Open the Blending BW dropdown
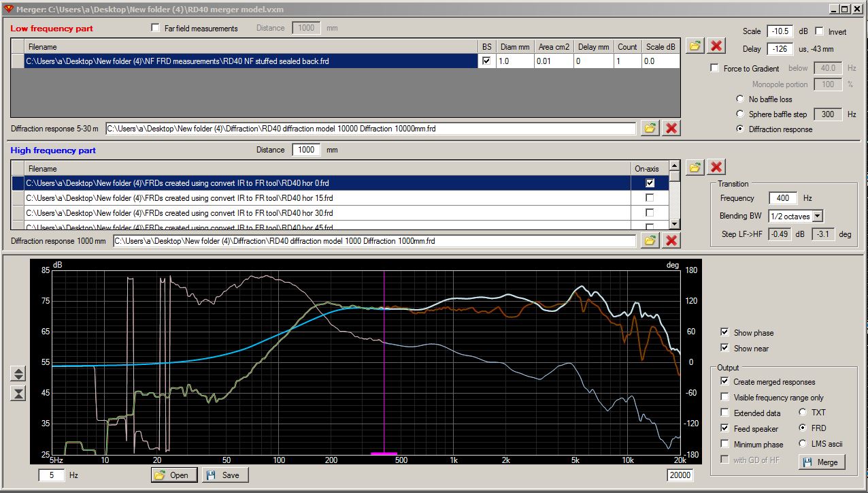The height and width of the screenshot is (493, 868). pyautogui.click(x=818, y=216)
